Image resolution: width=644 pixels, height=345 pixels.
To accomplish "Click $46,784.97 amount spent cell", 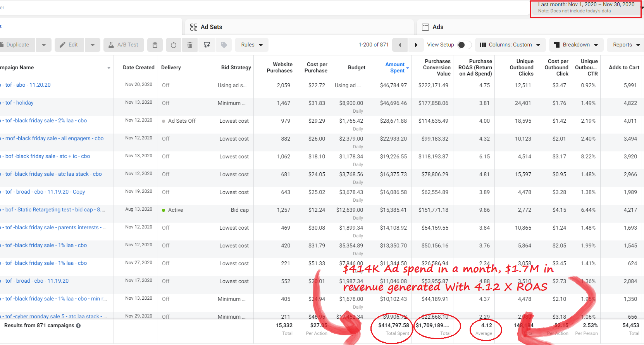I will [393, 85].
